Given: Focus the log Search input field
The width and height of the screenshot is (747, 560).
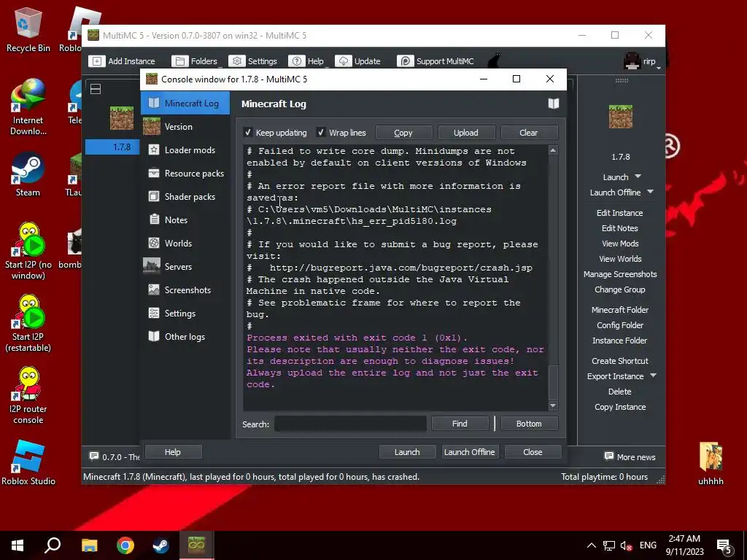Looking at the screenshot, I should [x=350, y=424].
